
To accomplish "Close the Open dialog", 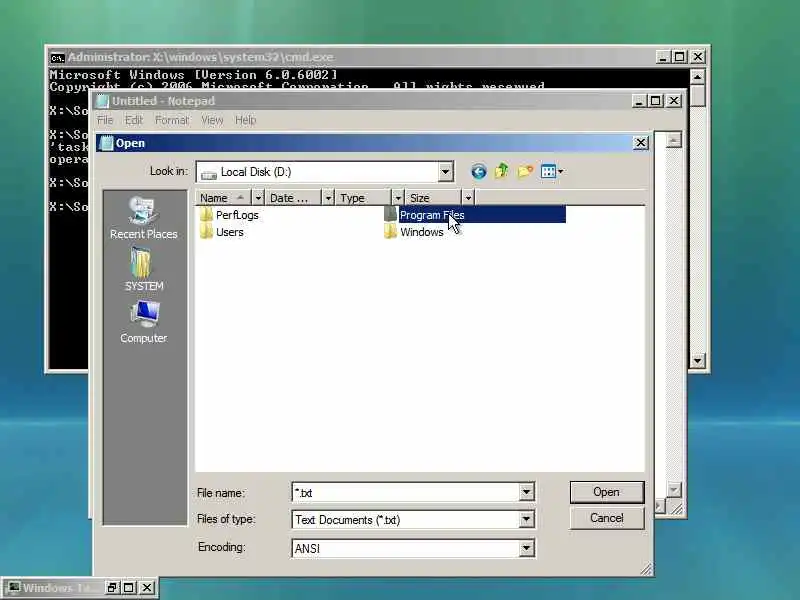I will pyautogui.click(x=641, y=143).
